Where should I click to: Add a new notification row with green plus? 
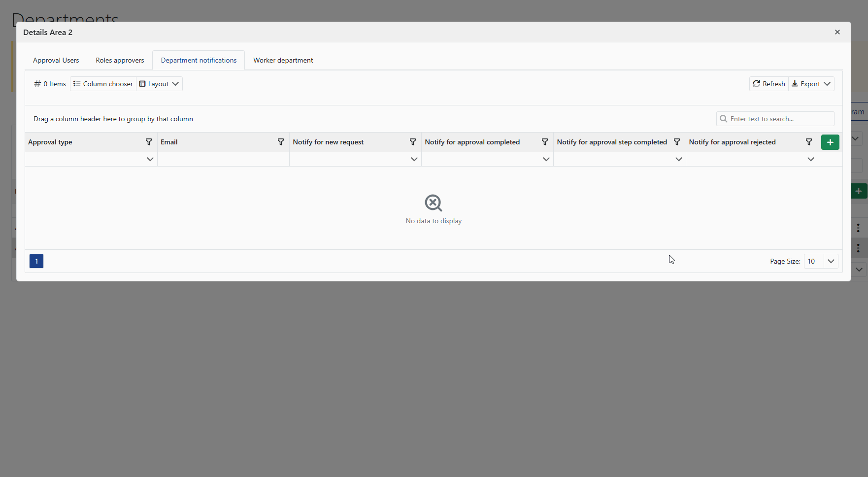pos(830,142)
